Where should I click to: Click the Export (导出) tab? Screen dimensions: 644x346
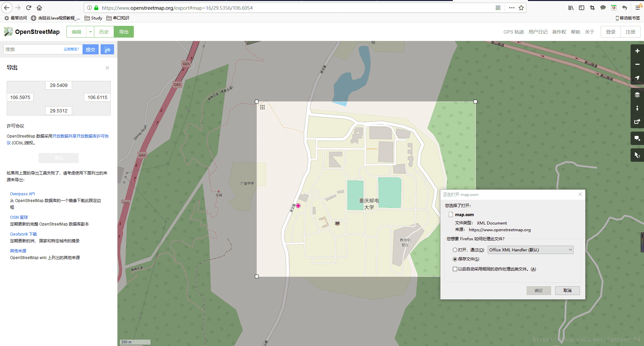[124, 32]
